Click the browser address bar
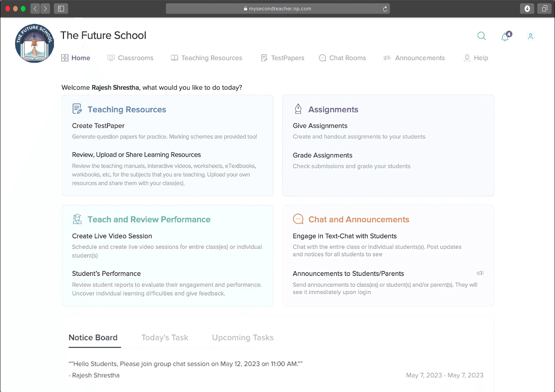This screenshot has width=555, height=392. click(x=278, y=9)
